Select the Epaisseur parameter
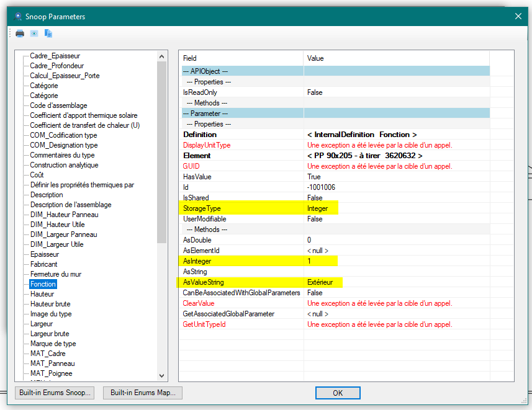532x410 pixels. pos(44,254)
